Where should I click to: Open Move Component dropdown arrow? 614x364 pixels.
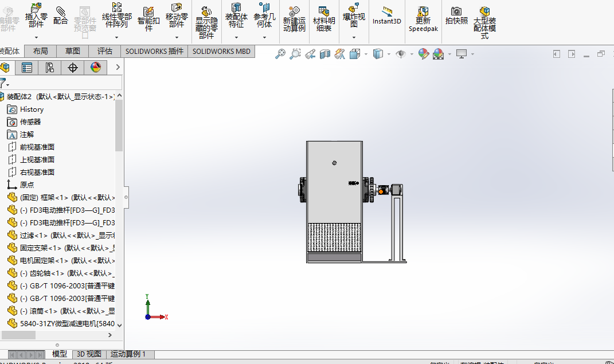click(177, 38)
